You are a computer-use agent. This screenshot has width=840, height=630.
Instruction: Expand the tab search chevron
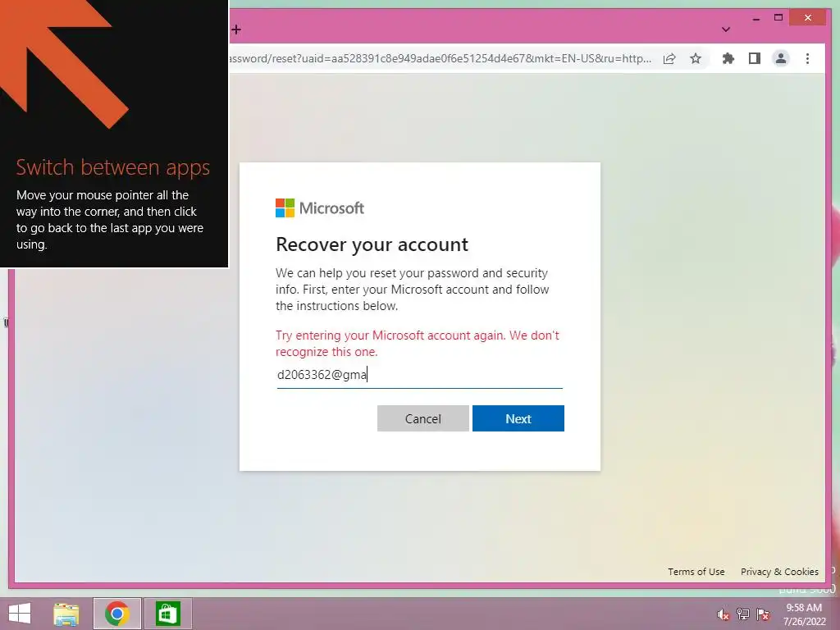726,30
